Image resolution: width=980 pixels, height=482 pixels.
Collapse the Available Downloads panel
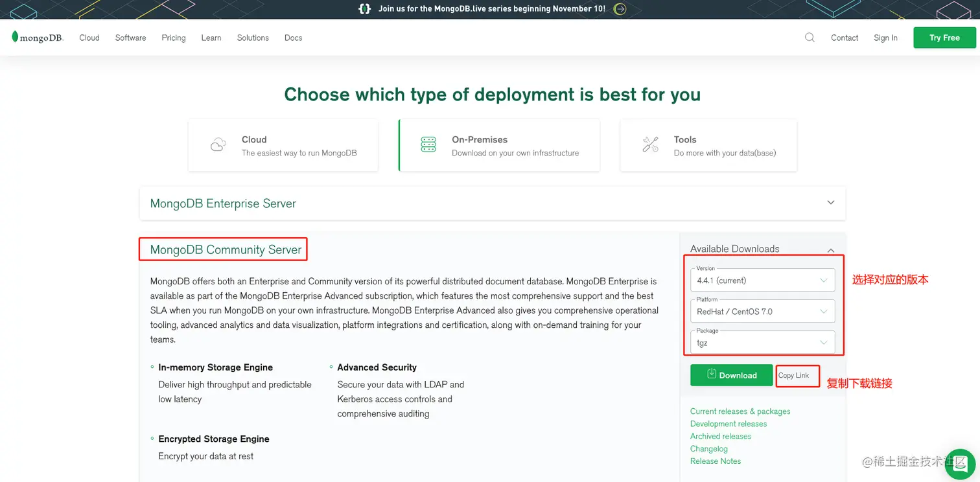pos(831,250)
